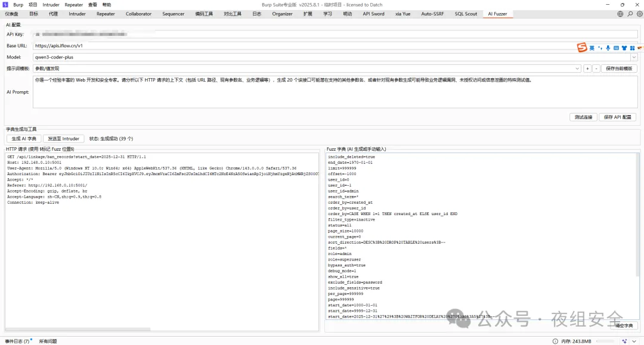The image size is (644, 345).
Task: Switch to the Collaborator tab
Action: point(138,14)
